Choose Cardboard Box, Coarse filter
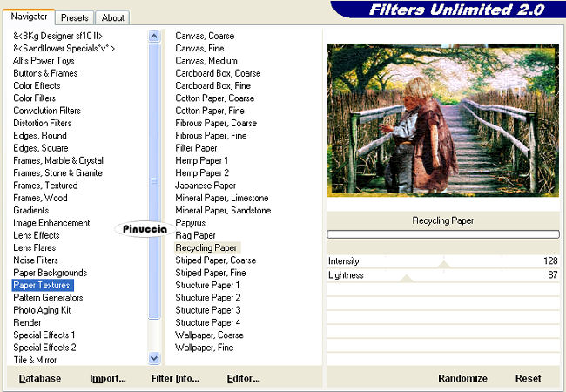 coord(218,73)
